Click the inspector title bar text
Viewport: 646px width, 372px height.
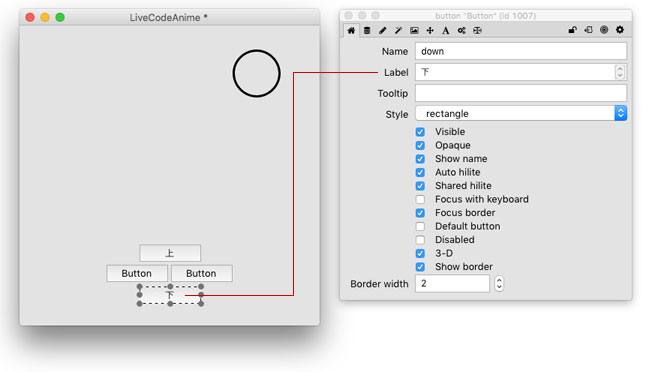(485, 16)
